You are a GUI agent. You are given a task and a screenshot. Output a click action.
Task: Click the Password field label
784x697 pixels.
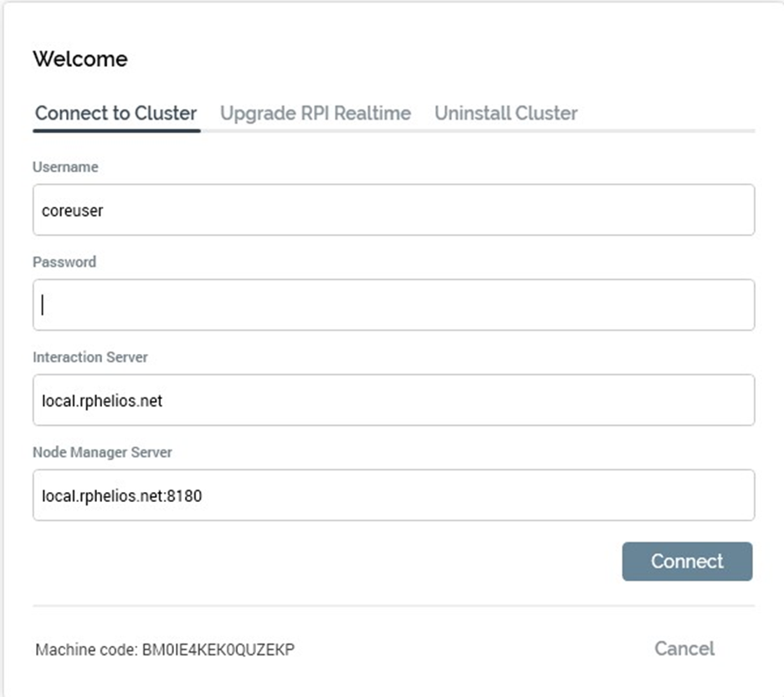click(x=64, y=262)
